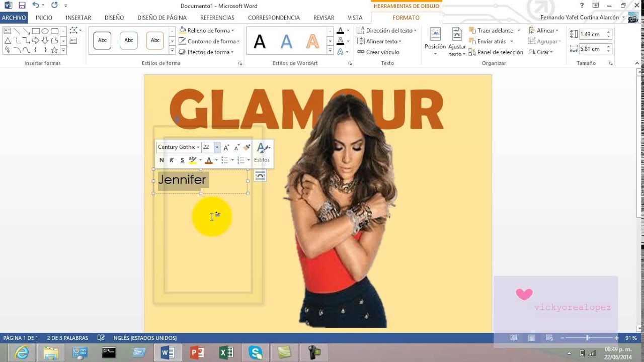644x362 pixels.
Task: Apply the blue outline Abc shape style
Action: tap(129, 40)
